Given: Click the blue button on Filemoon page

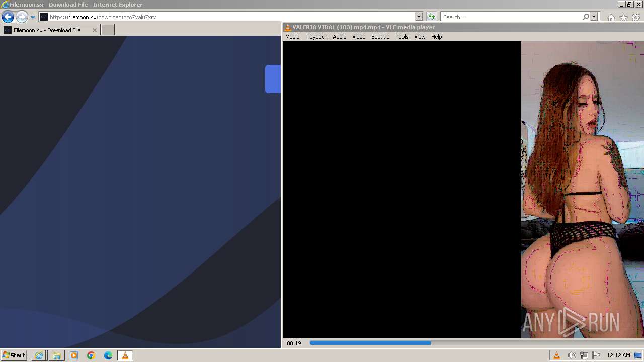Looking at the screenshot, I should click(273, 79).
